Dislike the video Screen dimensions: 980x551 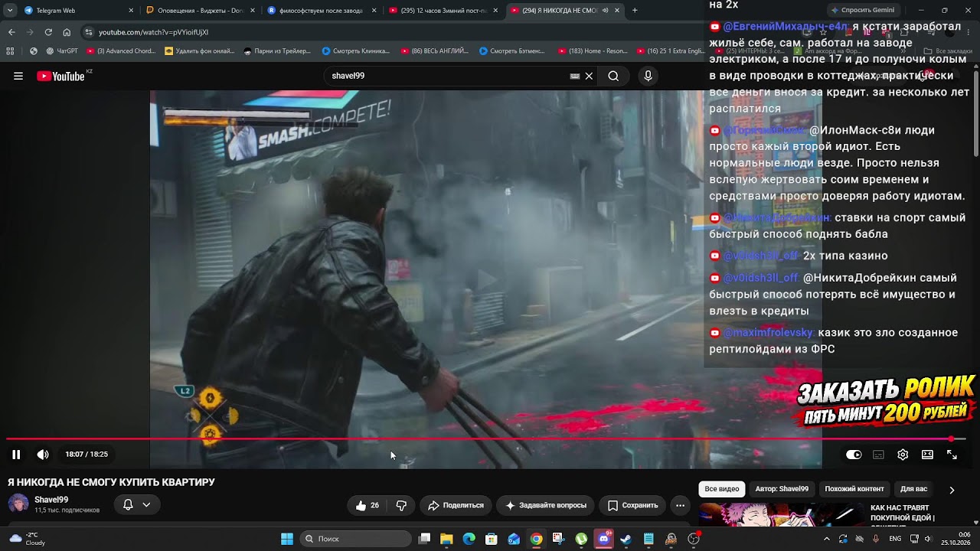click(401, 505)
